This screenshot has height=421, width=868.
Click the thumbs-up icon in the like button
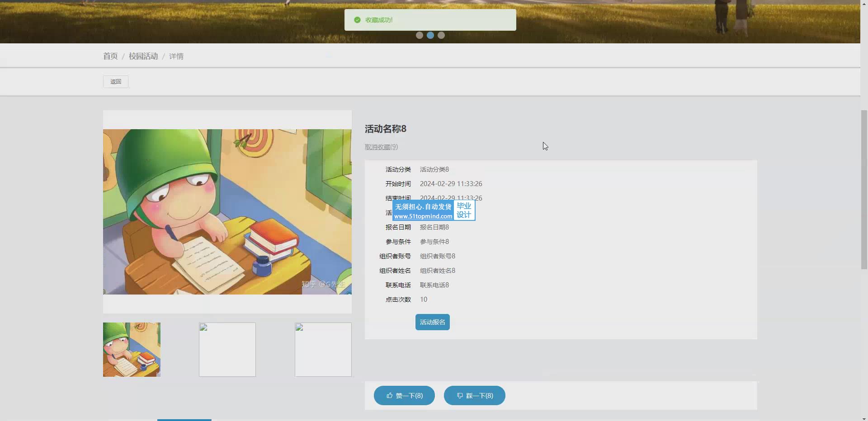pos(389,396)
